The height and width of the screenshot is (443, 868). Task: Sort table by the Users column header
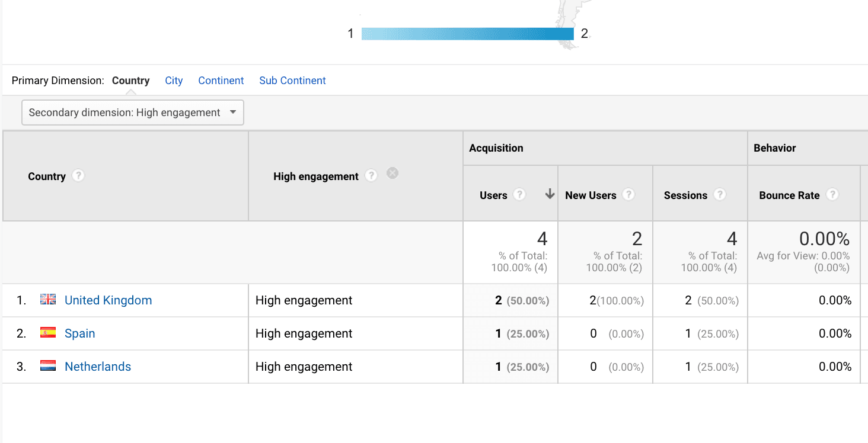click(493, 195)
